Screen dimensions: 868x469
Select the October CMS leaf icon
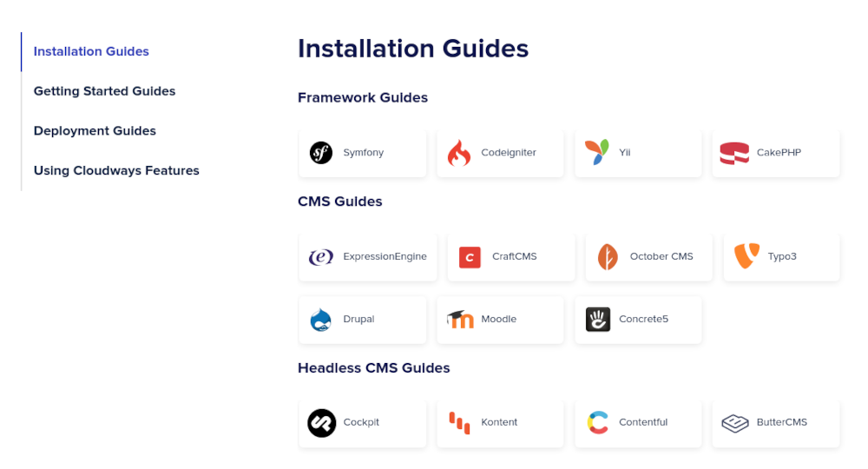608,257
